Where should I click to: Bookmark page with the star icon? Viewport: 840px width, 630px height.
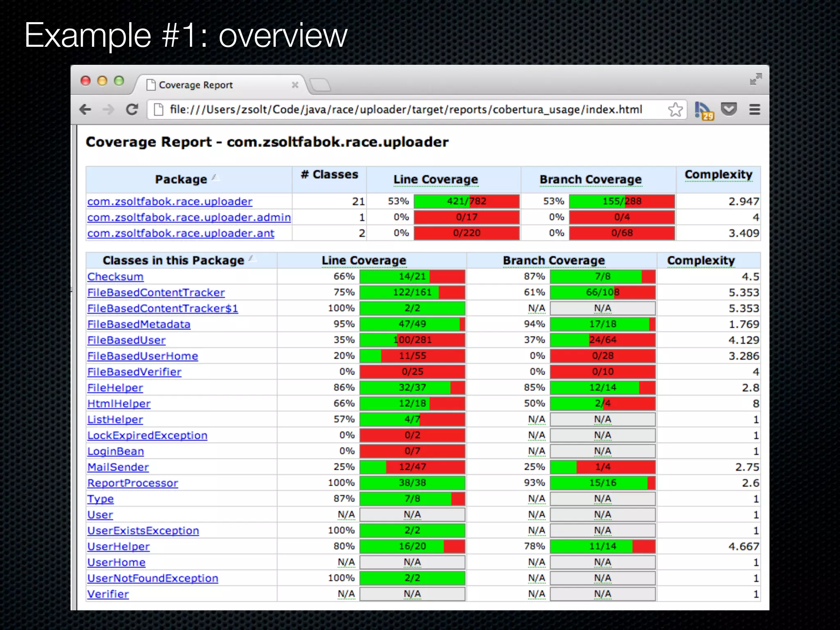[x=675, y=110]
